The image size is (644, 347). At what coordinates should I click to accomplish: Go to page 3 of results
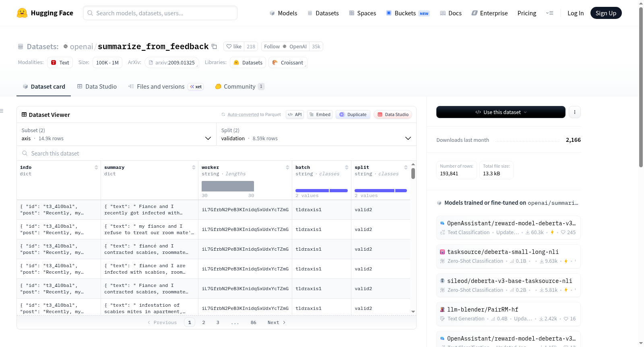click(218, 322)
